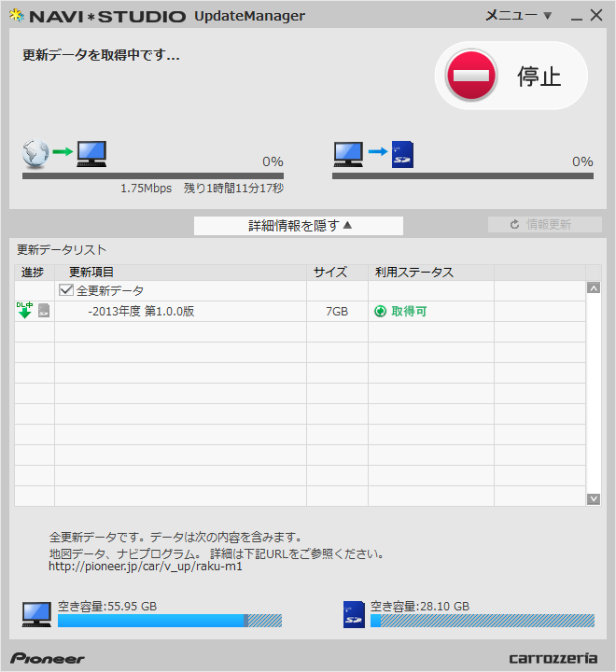Click the NAVI*STUDIO star logo icon
Image resolution: width=616 pixels, height=672 pixels.
(17, 16)
